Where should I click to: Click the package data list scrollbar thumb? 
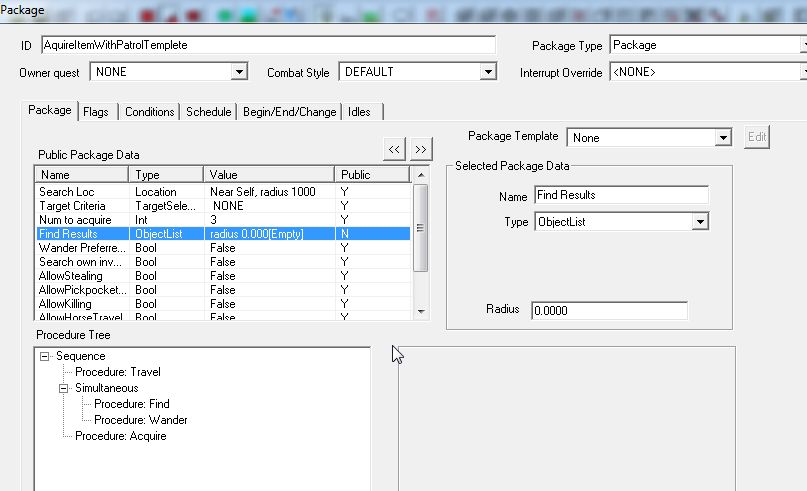pyautogui.click(x=420, y=227)
